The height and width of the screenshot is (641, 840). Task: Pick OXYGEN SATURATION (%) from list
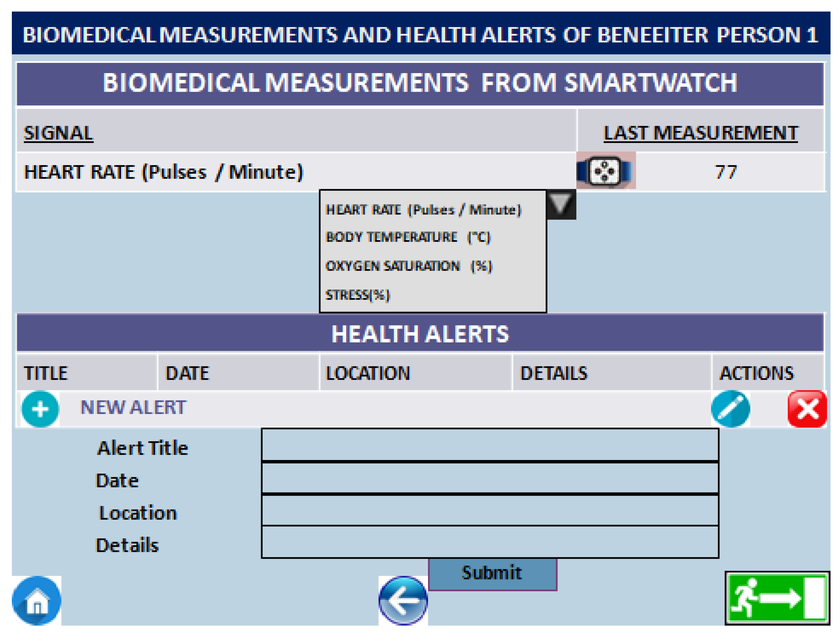point(408,265)
